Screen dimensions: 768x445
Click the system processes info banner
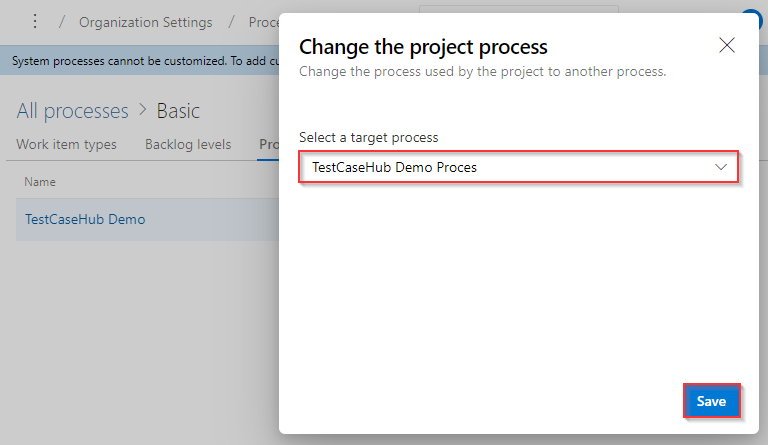click(x=140, y=61)
